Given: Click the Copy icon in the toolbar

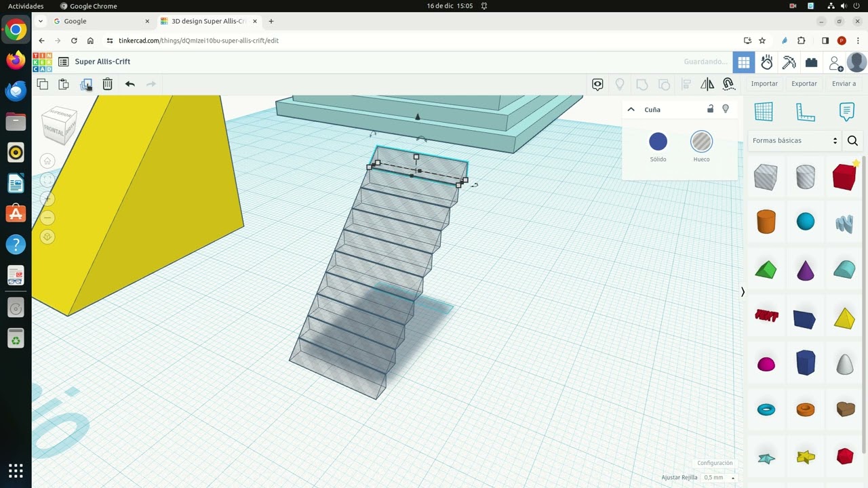Looking at the screenshot, I should pyautogui.click(x=43, y=84).
